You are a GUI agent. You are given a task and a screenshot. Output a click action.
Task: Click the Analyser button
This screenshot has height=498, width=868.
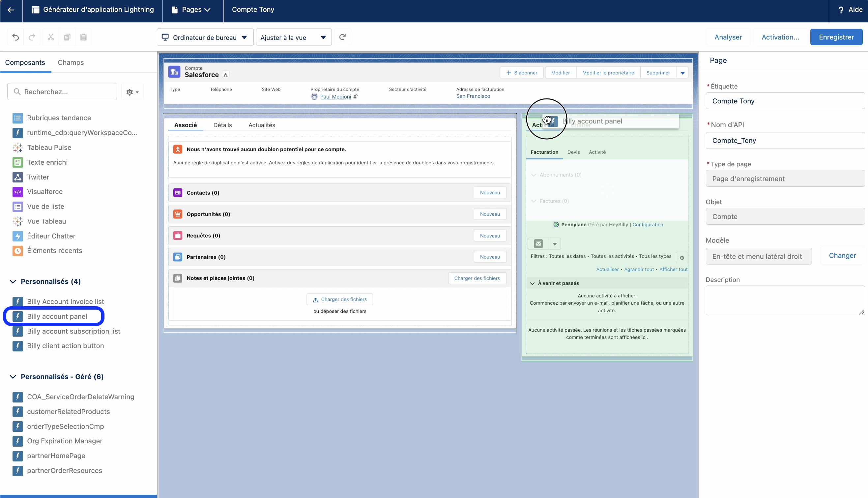[728, 37]
